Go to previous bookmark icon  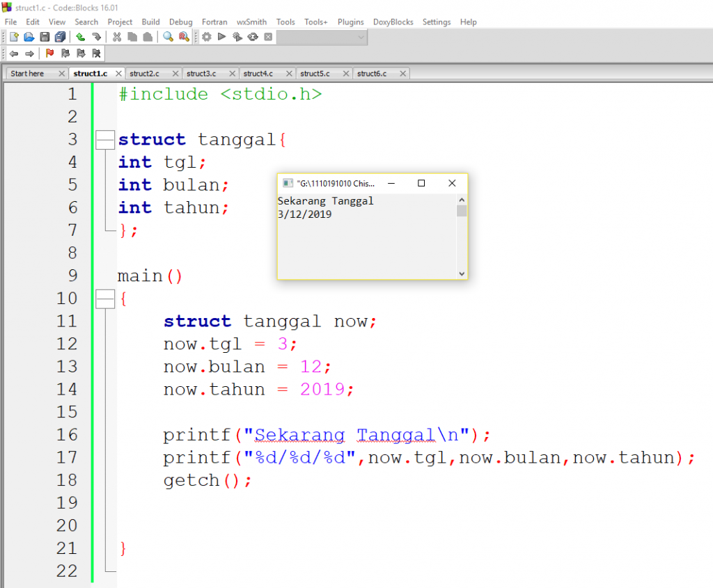coord(65,54)
